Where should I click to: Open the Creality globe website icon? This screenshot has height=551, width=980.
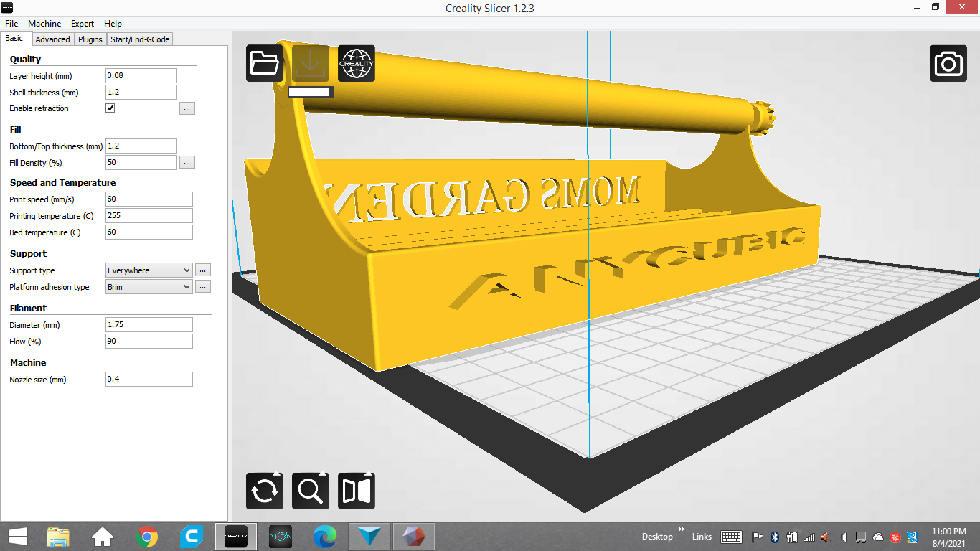pos(357,63)
